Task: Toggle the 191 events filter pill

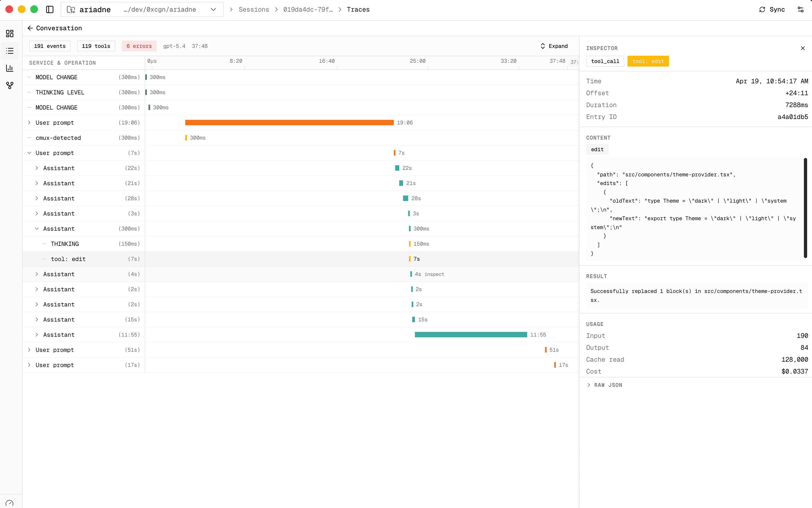Action: [50, 46]
